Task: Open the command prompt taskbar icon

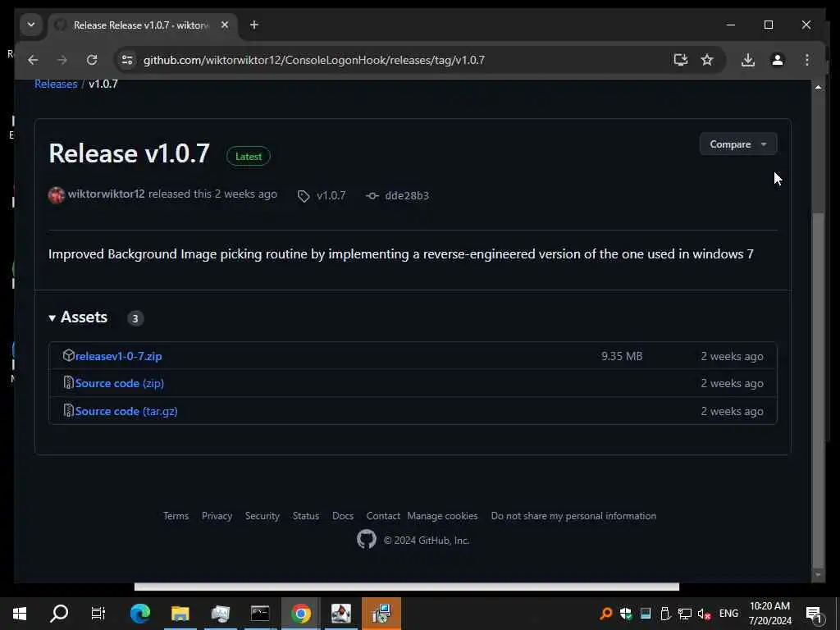Action: 260,614
